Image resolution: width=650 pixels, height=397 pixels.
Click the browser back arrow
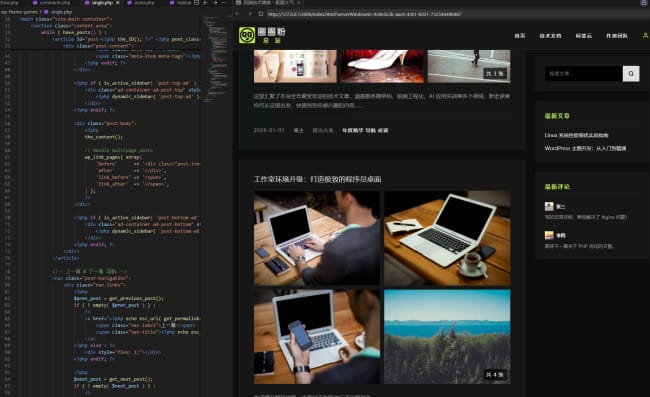pos(238,14)
